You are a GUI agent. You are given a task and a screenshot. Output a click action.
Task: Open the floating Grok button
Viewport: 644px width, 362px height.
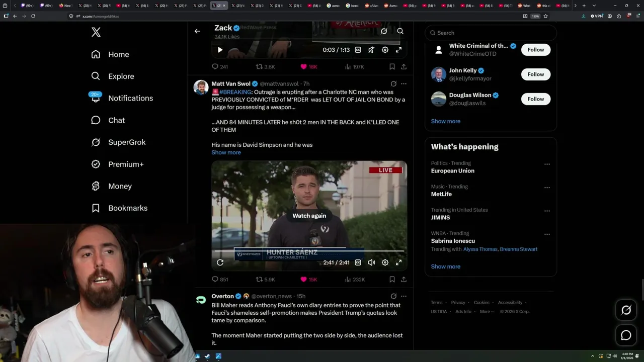tap(626, 310)
